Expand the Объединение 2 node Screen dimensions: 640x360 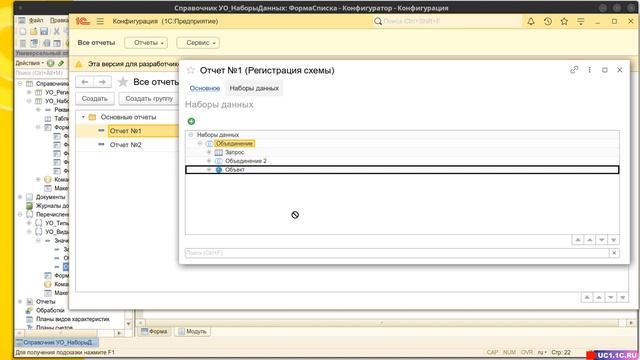[x=209, y=161]
